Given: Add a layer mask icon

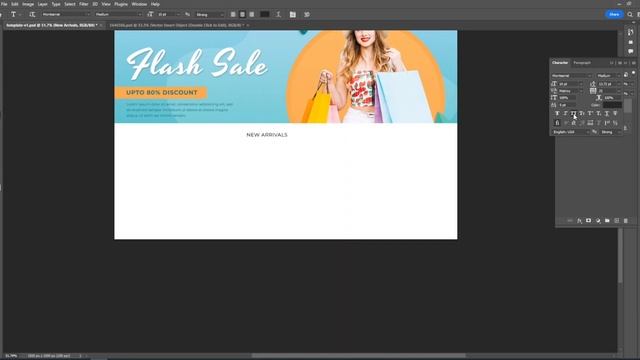Looking at the screenshot, I should click(589, 221).
